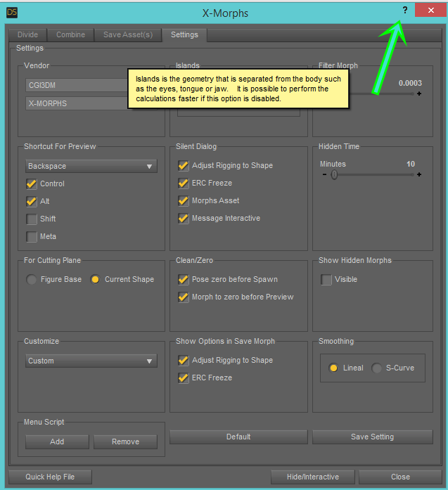Open the Combine tab
448x490 pixels.
tap(70, 34)
